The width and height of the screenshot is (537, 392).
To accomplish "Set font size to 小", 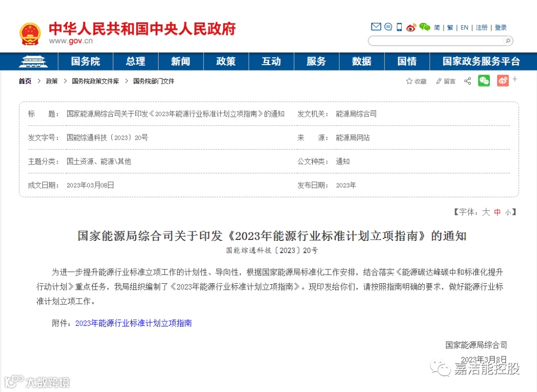I will click(508, 213).
